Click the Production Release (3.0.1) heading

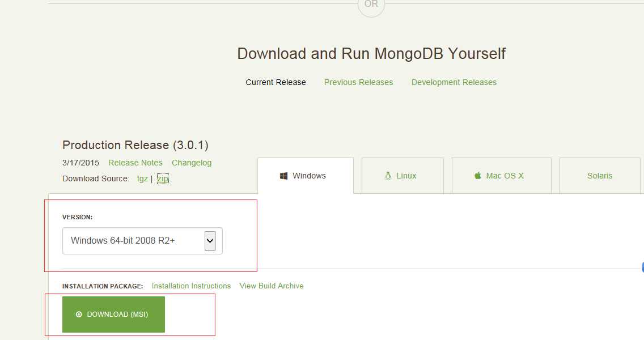click(x=135, y=145)
